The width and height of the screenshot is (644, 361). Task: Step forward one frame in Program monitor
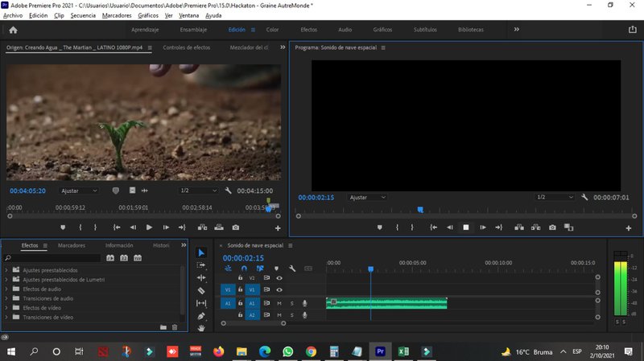tap(482, 228)
